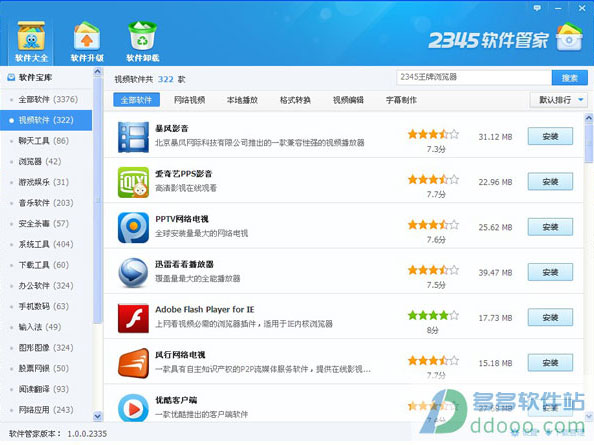Select 安全杀毒 (57) category
The image size is (594, 445).
click(x=46, y=224)
